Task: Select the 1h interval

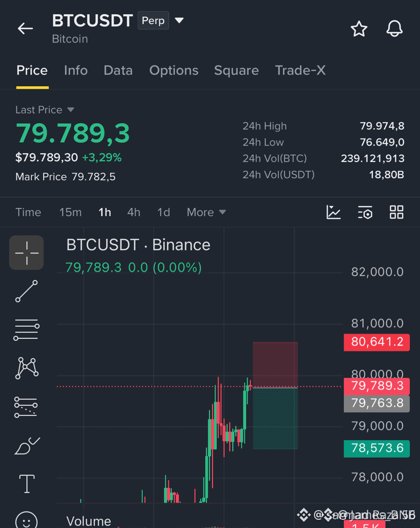Action: pyautogui.click(x=105, y=212)
